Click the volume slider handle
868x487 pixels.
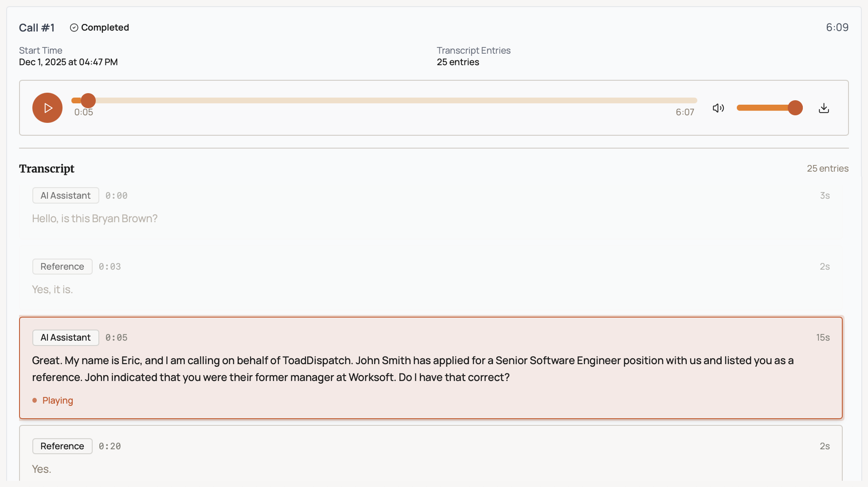click(x=795, y=108)
